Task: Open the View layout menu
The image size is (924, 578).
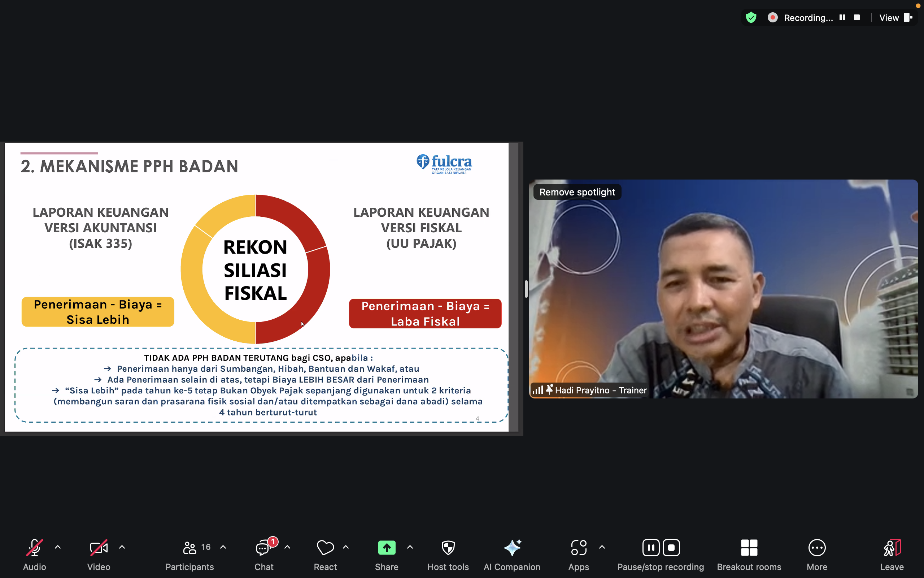Action: click(x=896, y=18)
